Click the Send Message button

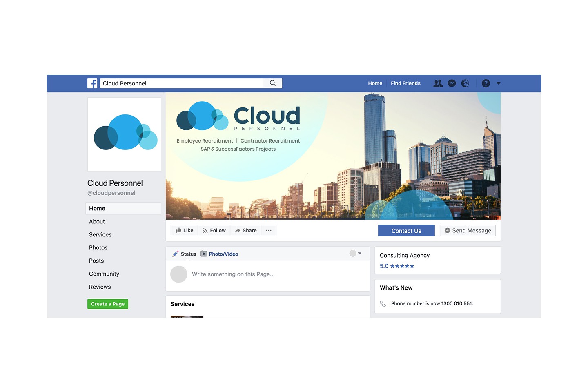coord(468,231)
